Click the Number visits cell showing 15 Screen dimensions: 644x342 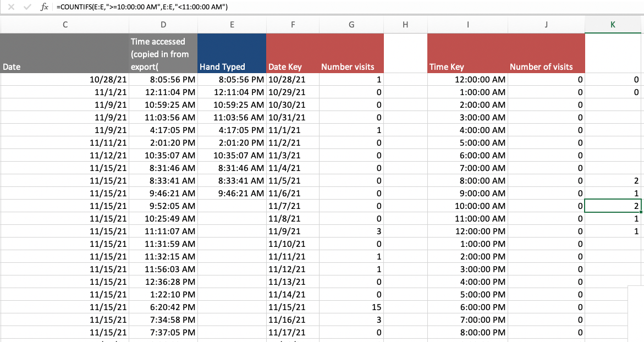tap(351, 307)
